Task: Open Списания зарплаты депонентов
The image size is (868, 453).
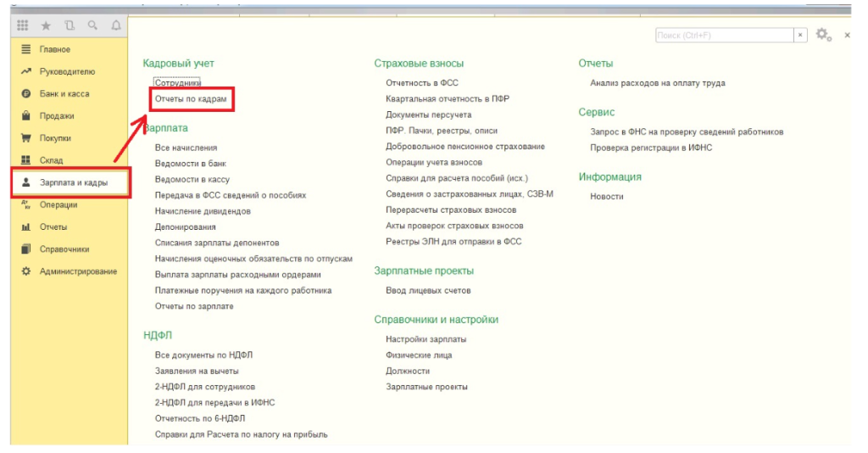Action: [217, 243]
